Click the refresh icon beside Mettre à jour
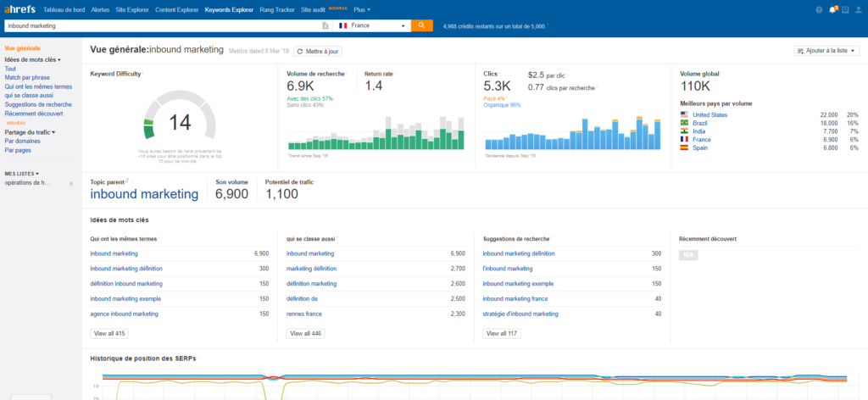Screen dimensions: 868x400 pos(299,51)
